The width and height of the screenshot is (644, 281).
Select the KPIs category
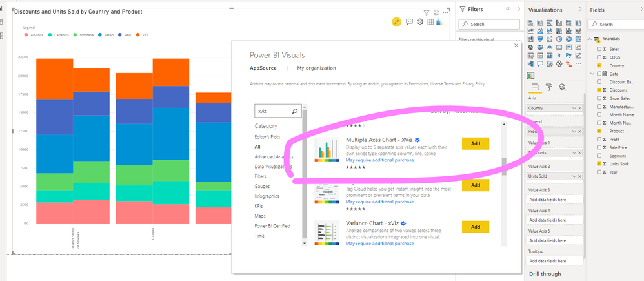coord(259,206)
